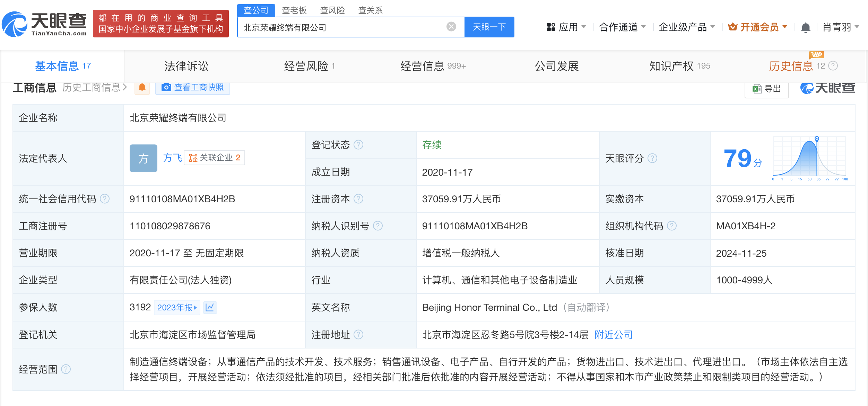
Task: Open help icon next to 纳税人识别号
Action: 378,226
